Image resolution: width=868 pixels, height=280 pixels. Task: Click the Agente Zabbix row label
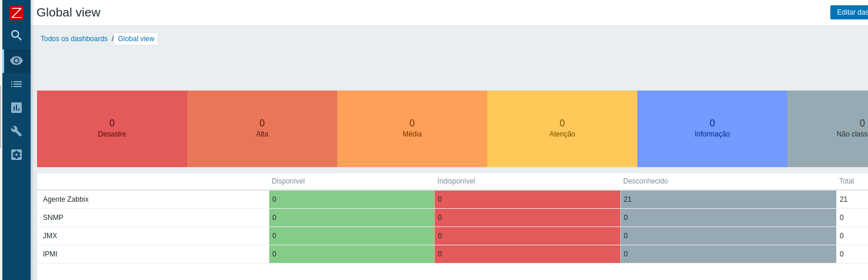pos(66,199)
